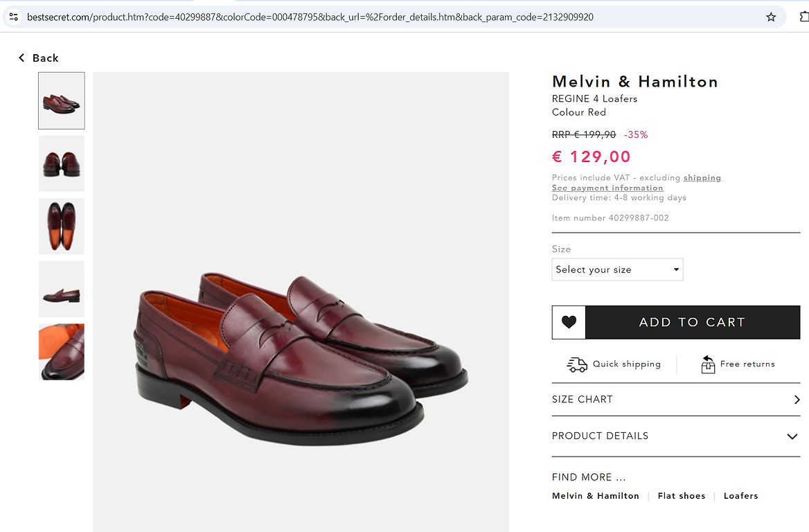The width and height of the screenshot is (809, 532).
Task: Select the single-shoe profile thumbnail
Action: tap(62, 290)
